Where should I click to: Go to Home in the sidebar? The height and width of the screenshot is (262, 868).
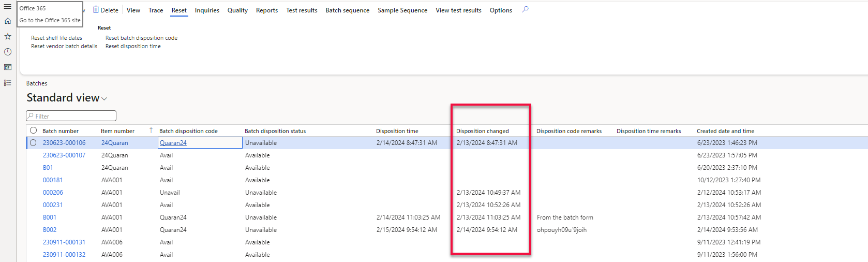point(7,21)
